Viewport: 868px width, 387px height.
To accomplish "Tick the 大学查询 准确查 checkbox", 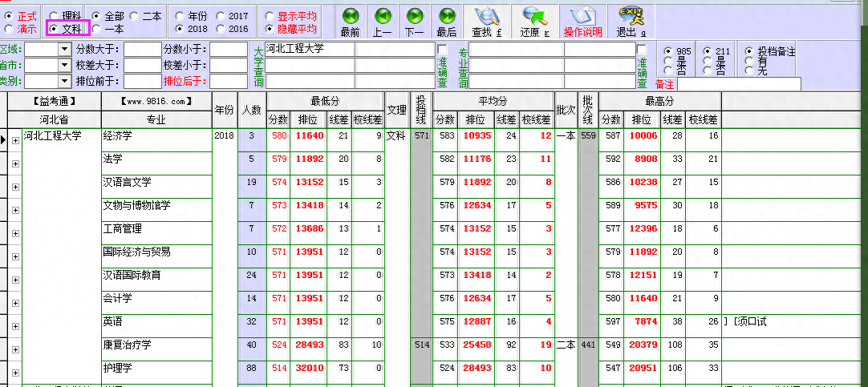I will coord(442,50).
